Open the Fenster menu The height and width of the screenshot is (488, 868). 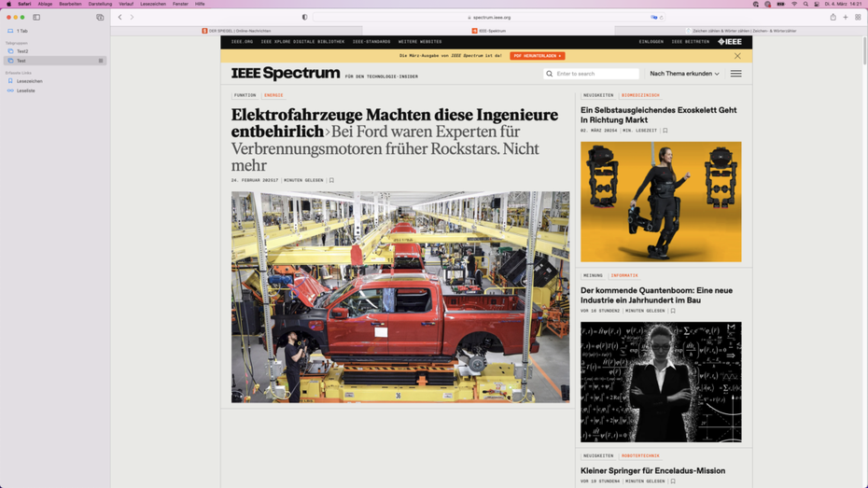coord(180,4)
